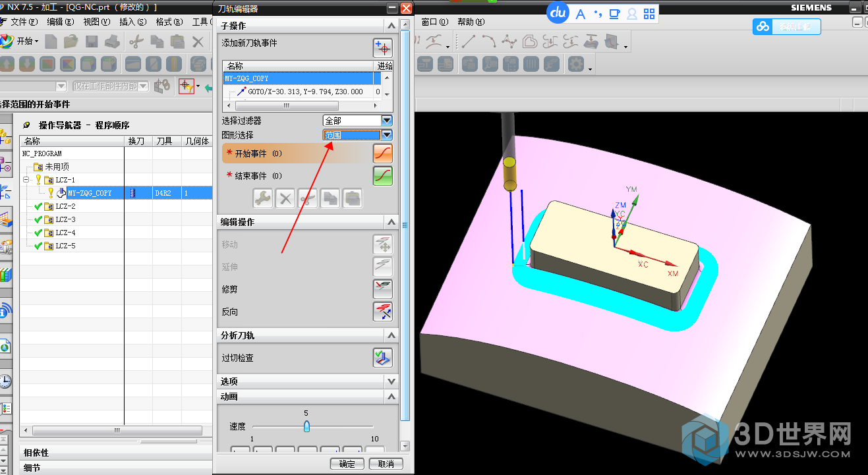Image resolution: width=868 pixels, height=475 pixels.
Task: Click the Extend (延伸) icon button
Action: [x=382, y=267]
